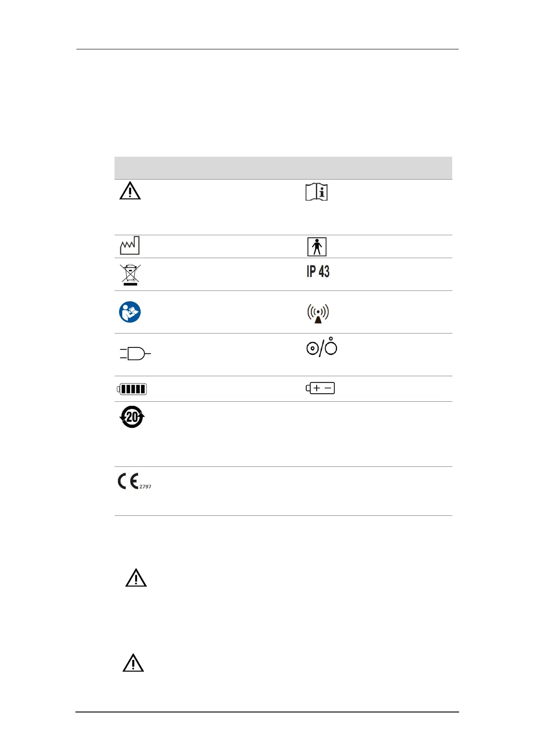Select the manufacturer factory symbol
The height and width of the screenshot is (756, 535).
(130, 246)
